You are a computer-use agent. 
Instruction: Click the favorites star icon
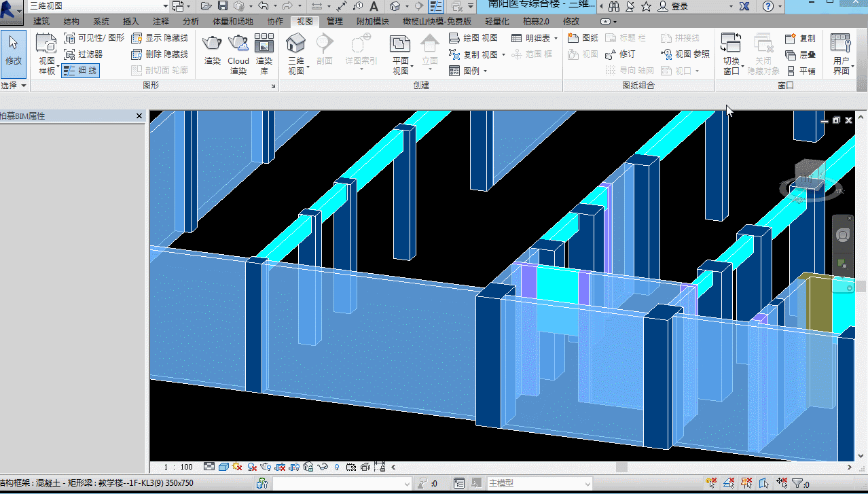click(646, 6)
